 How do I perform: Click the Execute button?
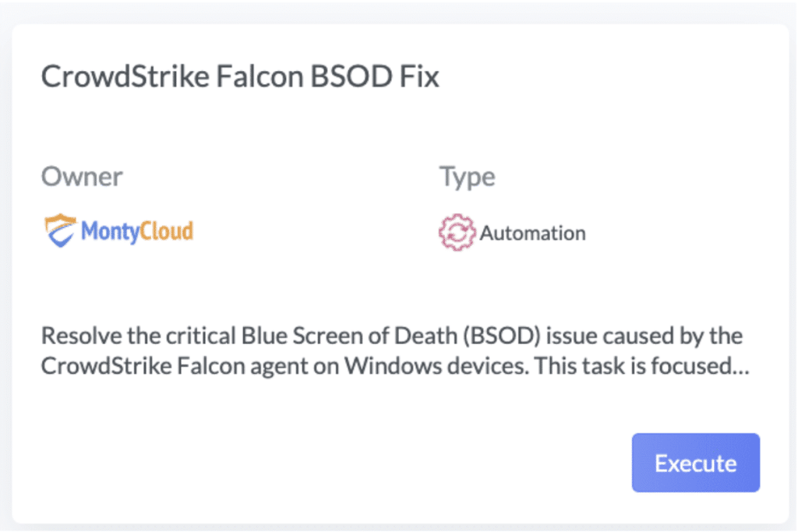[695, 463]
